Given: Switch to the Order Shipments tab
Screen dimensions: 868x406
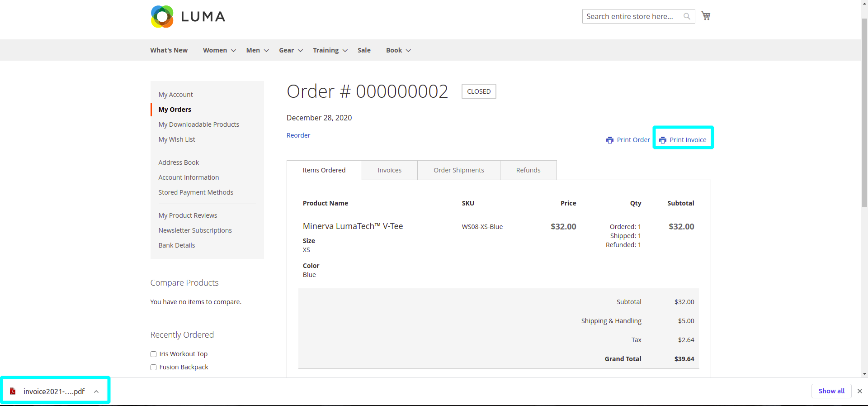Looking at the screenshot, I should pyautogui.click(x=458, y=170).
